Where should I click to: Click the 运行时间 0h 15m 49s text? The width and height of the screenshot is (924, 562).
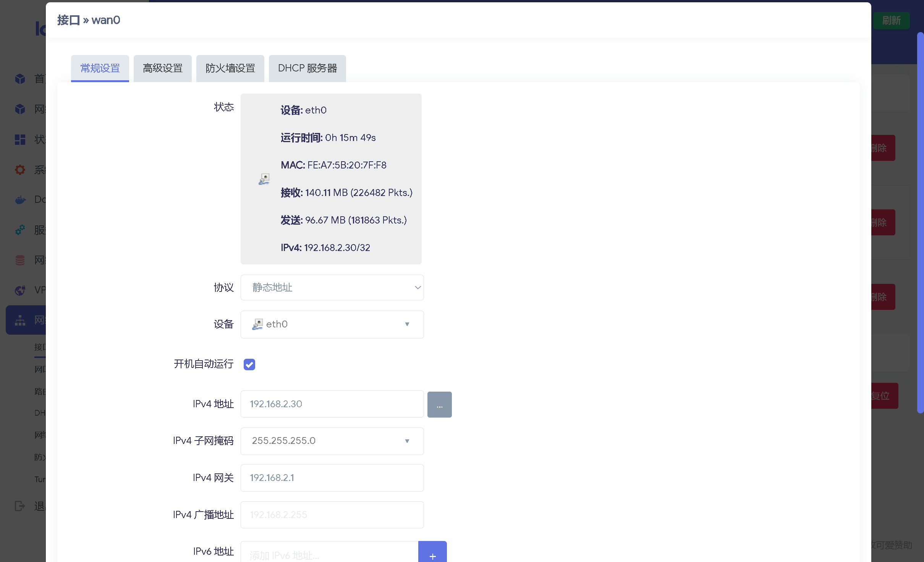328,138
